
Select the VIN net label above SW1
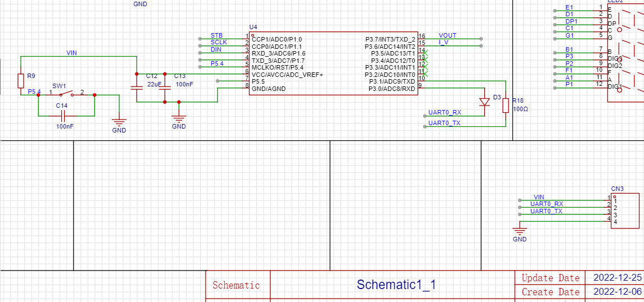click(x=71, y=53)
